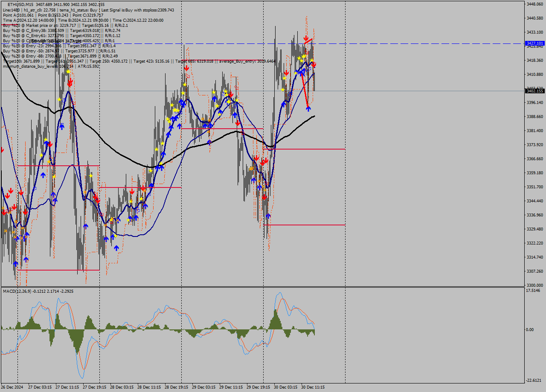This screenshot has height=392, width=546.
Task: Click the '30 Dec 11:15' time label
Action: [x=313, y=387]
